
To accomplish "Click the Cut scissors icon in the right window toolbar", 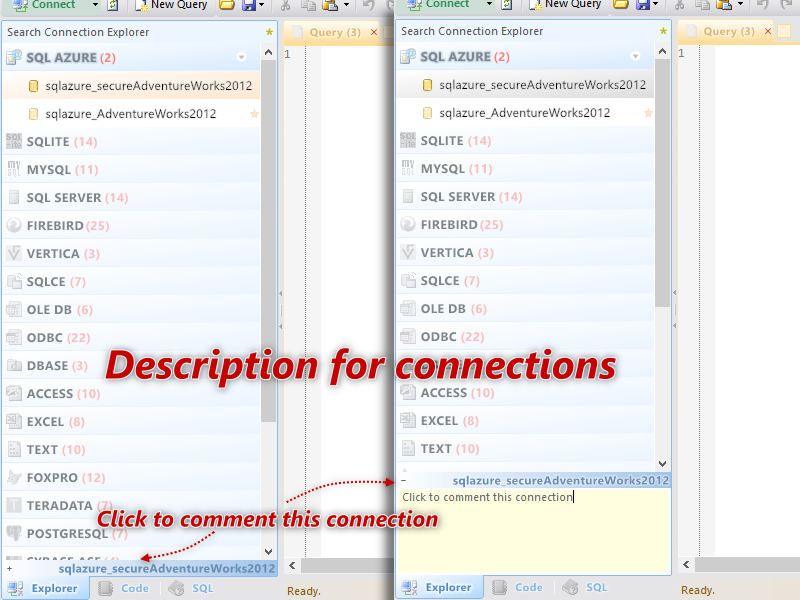I will [x=679, y=4].
